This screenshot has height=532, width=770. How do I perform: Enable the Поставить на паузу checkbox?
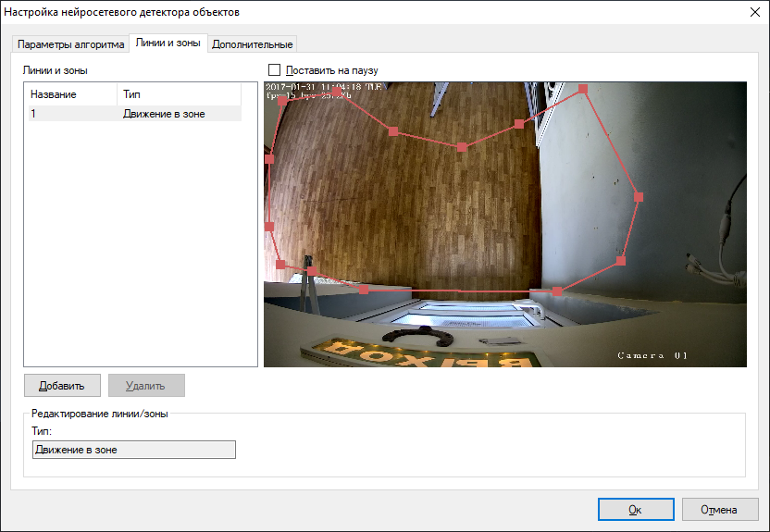pos(274,70)
